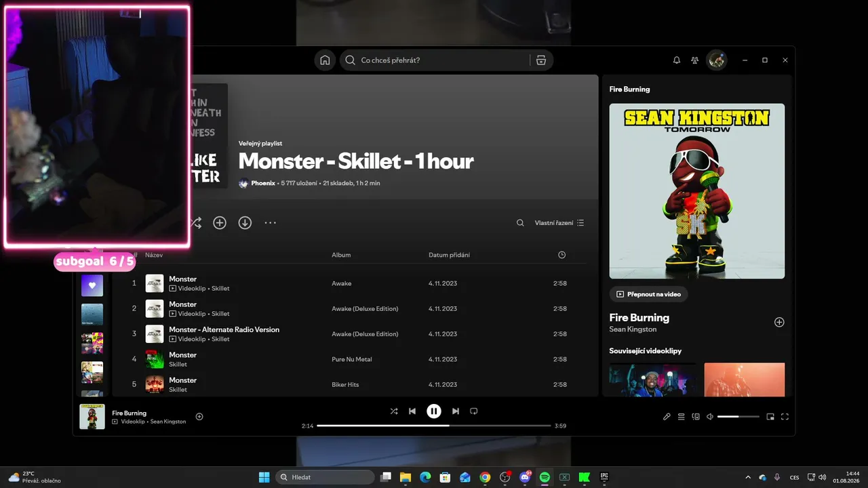Screen dimensions: 868x488
Task: Open Fire Burning title in right panel
Action: pyautogui.click(x=639, y=317)
